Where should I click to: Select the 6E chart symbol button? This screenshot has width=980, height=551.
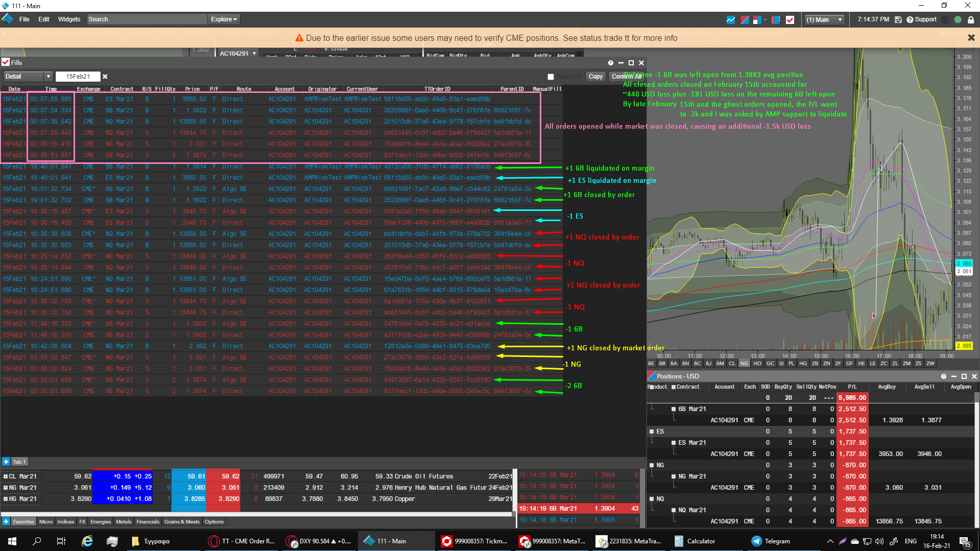point(651,364)
